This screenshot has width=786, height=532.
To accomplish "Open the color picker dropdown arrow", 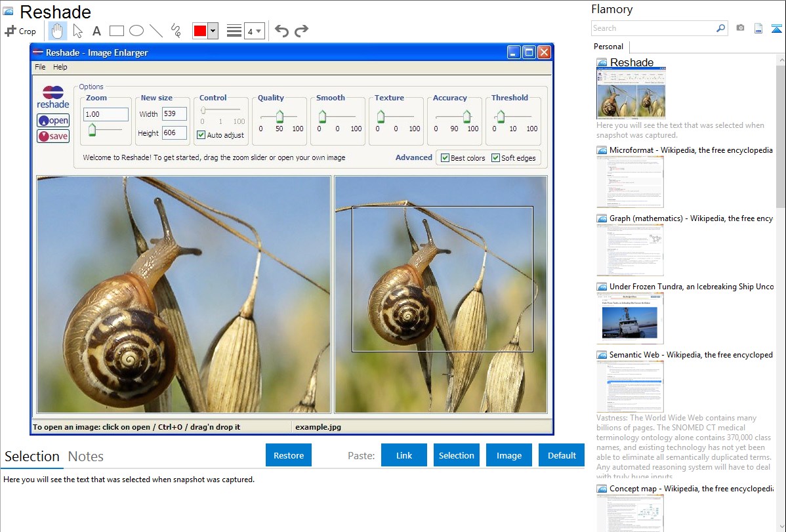I will [213, 31].
